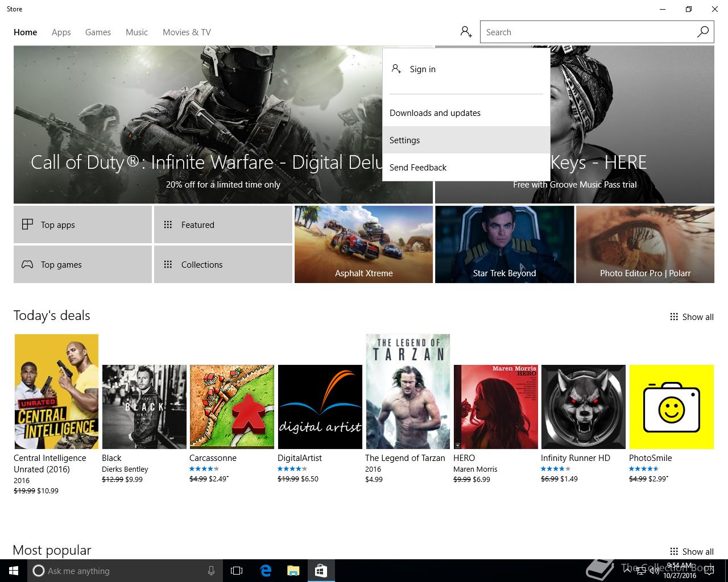The width and height of the screenshot is (728, 582).
Task: Click the Maren Morris artist name
Action: point(475,469)
